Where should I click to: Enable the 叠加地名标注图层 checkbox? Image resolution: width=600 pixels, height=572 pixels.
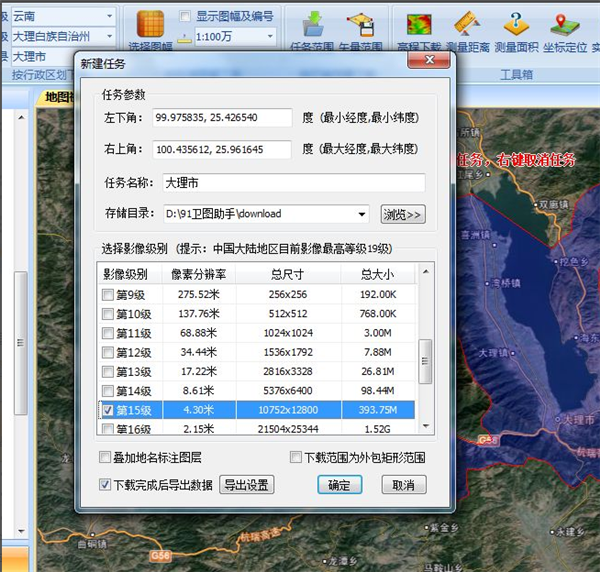click(106, 458)
